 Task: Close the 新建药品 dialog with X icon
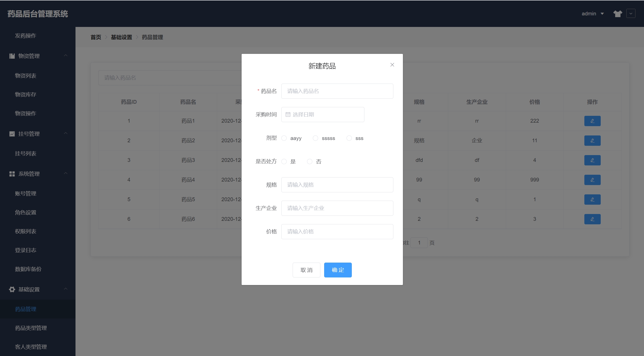[x=392, y=65]
